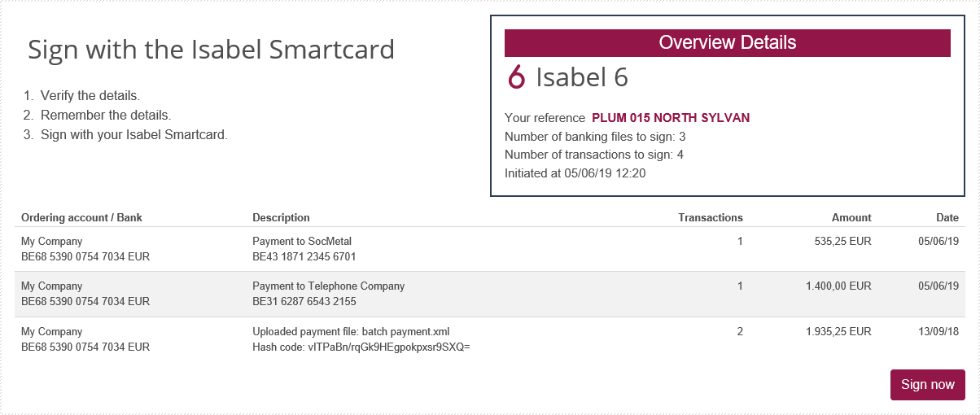Click the Amount column header

click(x=851, y=217)
